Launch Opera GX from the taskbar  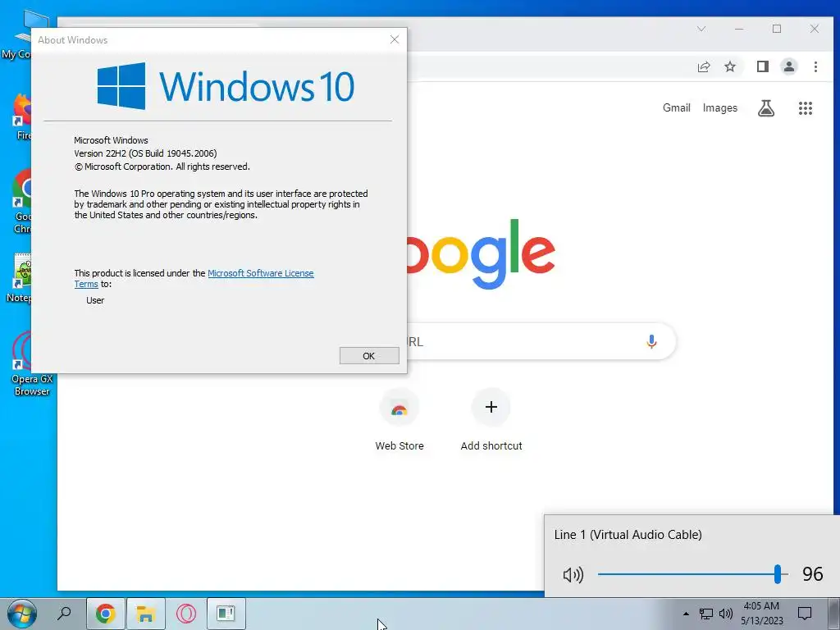[186, 614]
